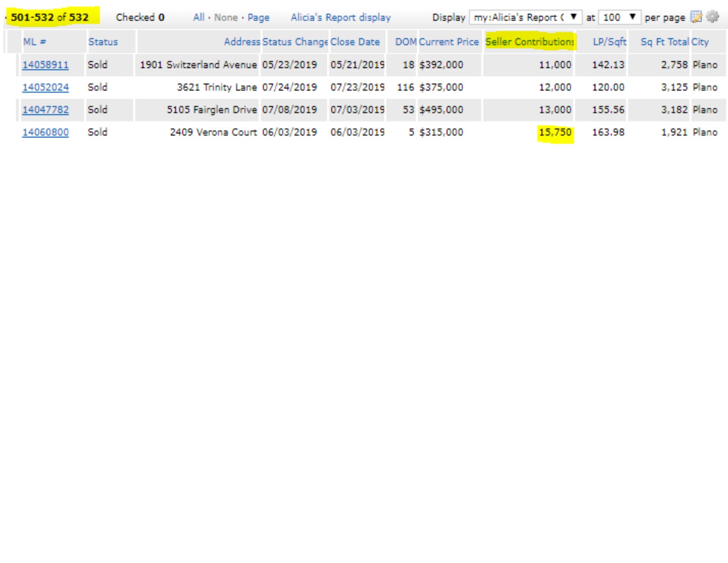Click the 5105 Fairglen Drive address
Viewport: 728px width, 563px height.
point(212,110)
